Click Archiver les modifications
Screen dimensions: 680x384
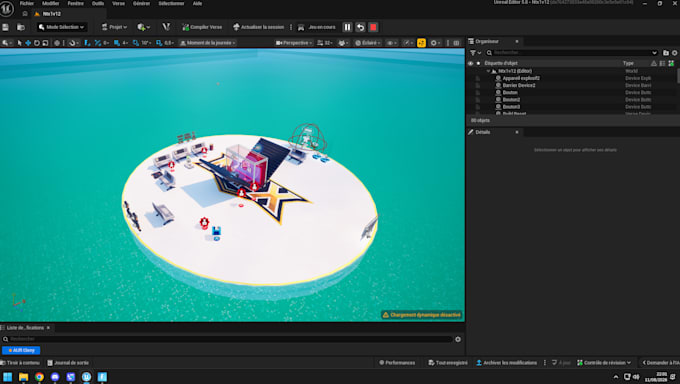[x=507, y=363]
